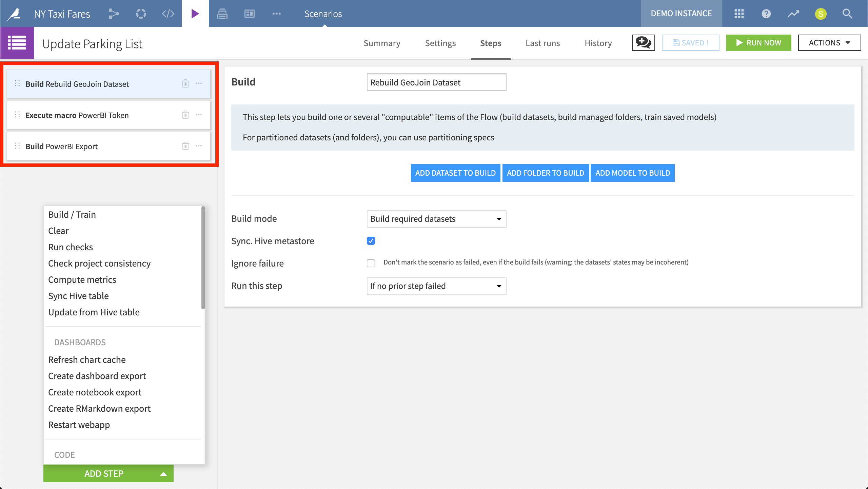This screenshot has width=868, height=489.
Task: Select the Execute macro PowerBI Token step
Action: 108,115
